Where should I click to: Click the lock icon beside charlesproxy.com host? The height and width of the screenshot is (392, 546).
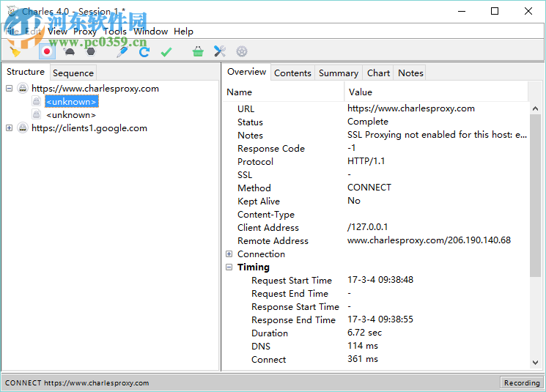pyautogui.click(x=23, y=89)
